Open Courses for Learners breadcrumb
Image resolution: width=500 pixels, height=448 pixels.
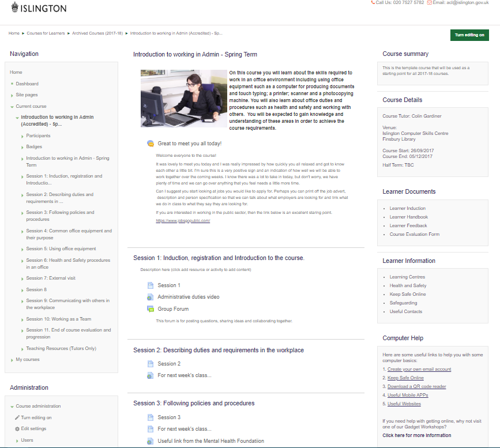pos(46,33)
